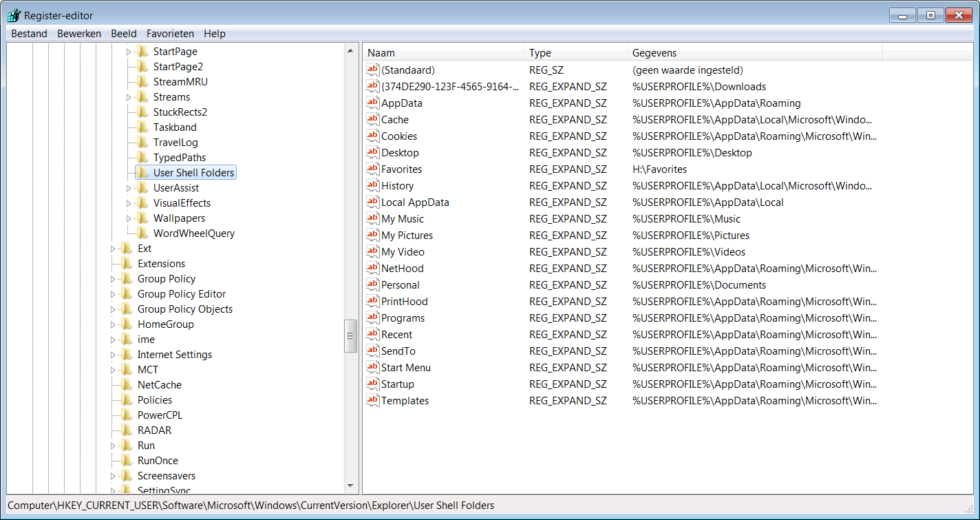Screen dimensions: 980x520
Task: Expand the HomeGroup key
Action: [112, 324]
